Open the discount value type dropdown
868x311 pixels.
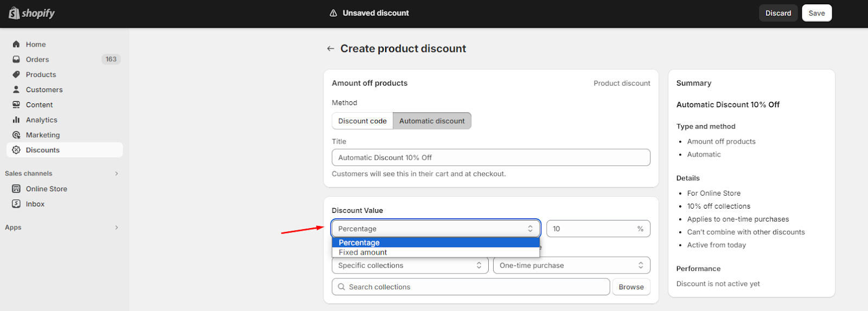click(436, 229)
